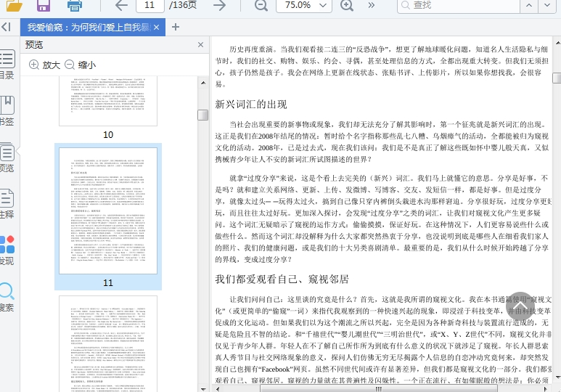Click 放大 to enlarge preview thumbnails
This screenshot has height=392, width=561.
coord(44,65)
